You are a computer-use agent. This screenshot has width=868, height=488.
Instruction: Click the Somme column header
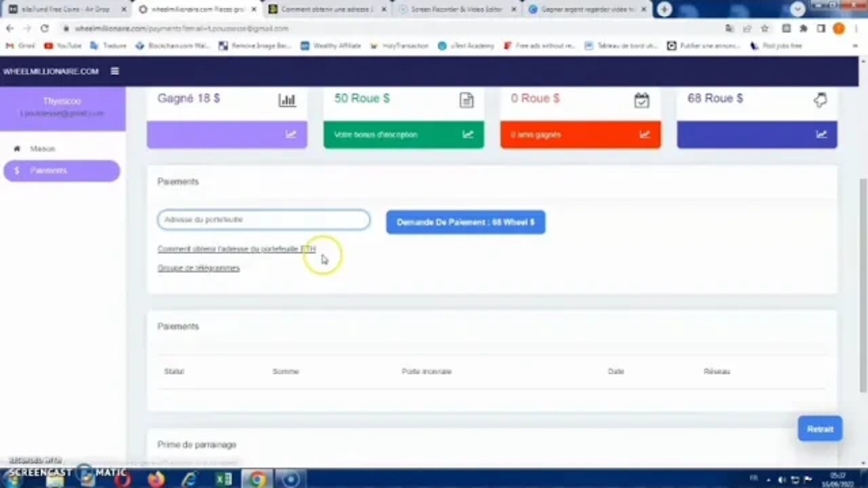(285, 371)
